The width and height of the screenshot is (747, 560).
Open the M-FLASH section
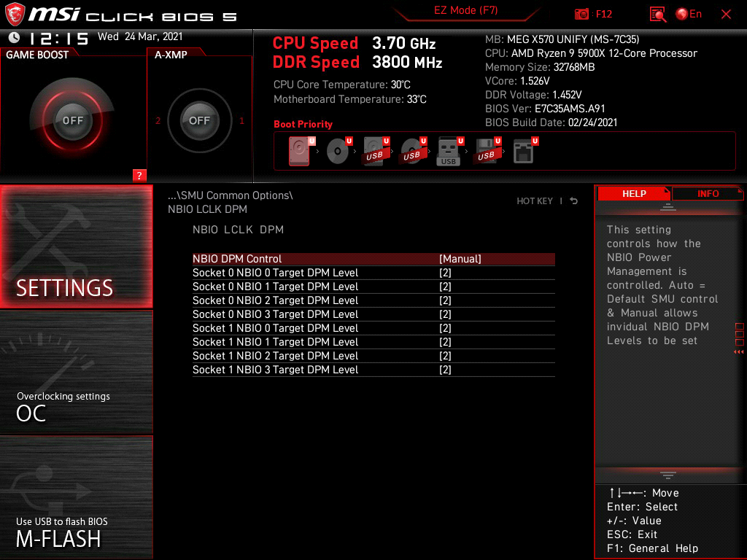click(76, 497)
